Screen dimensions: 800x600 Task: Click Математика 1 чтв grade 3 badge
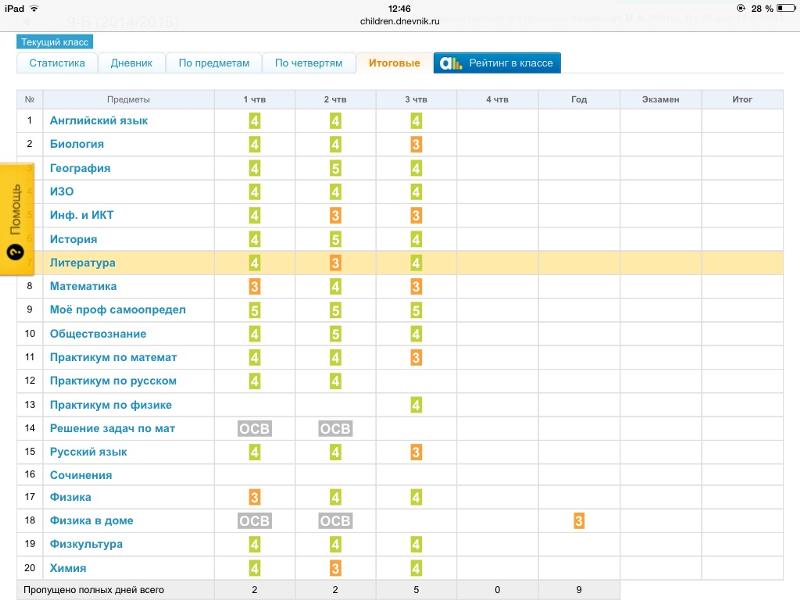point(255,286)
